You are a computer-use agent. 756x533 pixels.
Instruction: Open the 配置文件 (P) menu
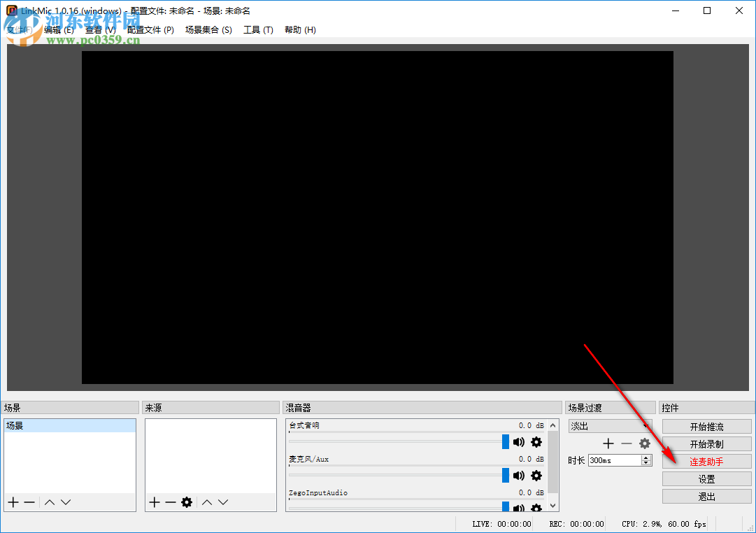pos(150,30)
